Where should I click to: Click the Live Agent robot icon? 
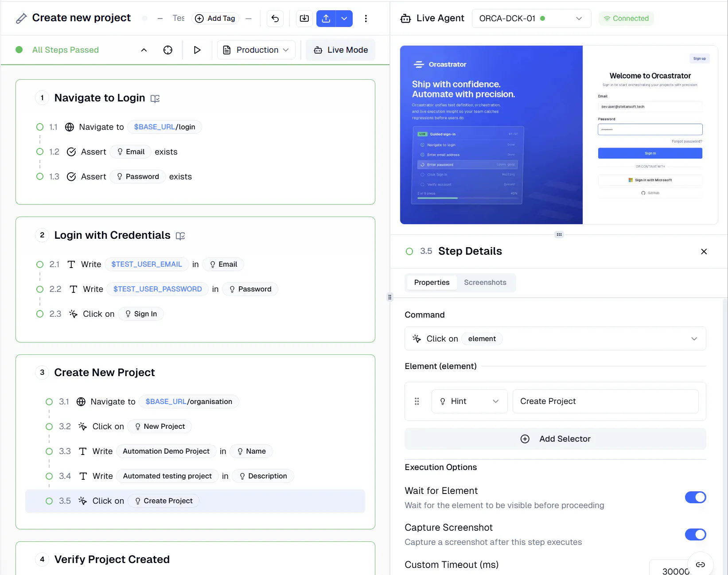pyautogui.click(x=405, y=19)
